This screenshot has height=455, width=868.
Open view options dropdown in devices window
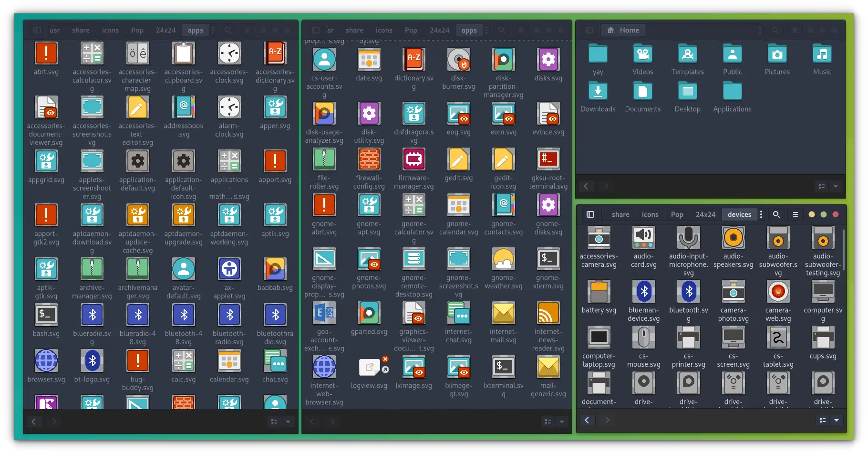837,420
